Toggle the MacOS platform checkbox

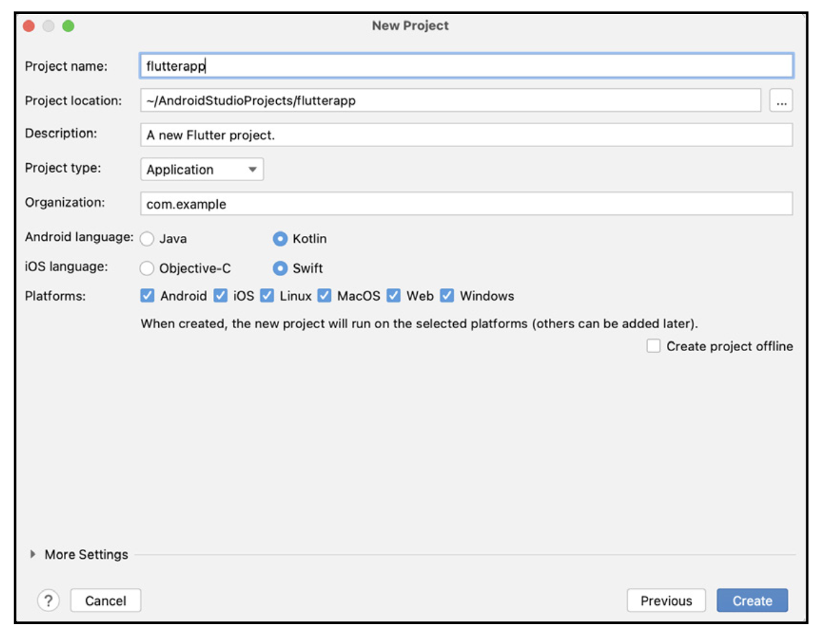(324, 296)
